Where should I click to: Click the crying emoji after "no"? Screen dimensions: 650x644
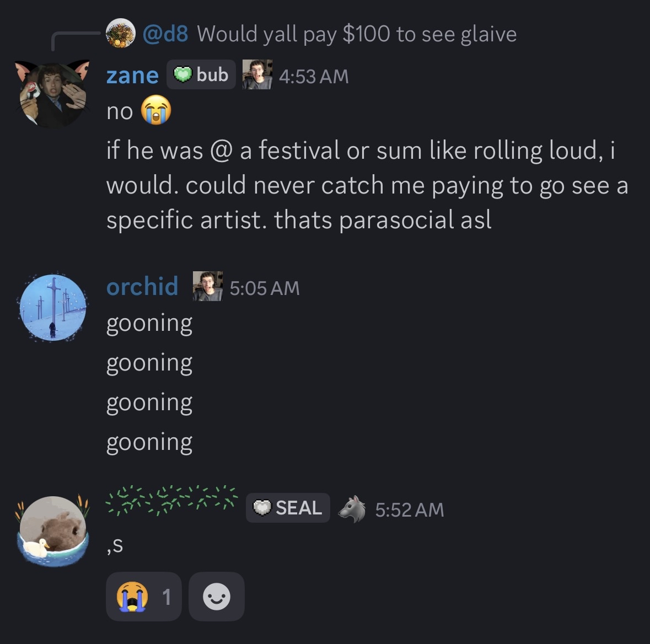[x=156, y=111]
